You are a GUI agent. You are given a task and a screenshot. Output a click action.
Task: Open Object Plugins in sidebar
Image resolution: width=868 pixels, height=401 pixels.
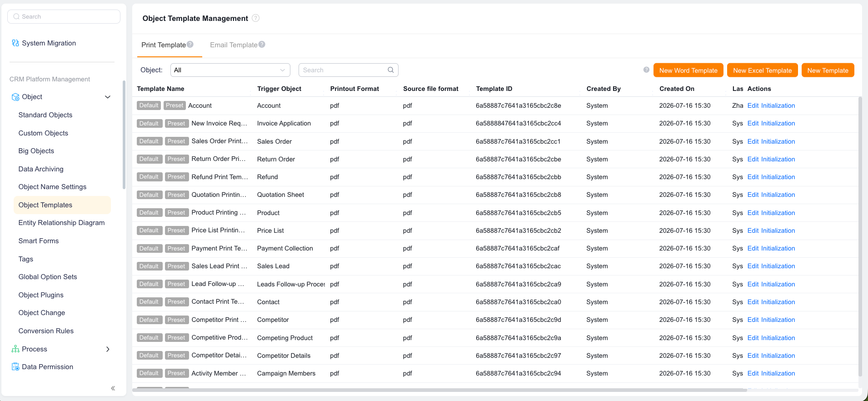41,295
